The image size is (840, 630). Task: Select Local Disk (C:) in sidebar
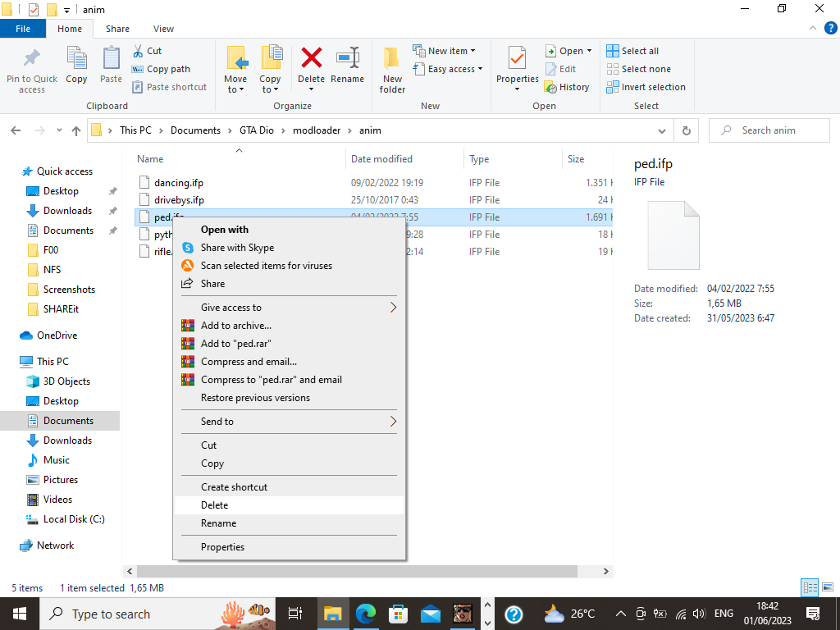click(x=74, y=519)
